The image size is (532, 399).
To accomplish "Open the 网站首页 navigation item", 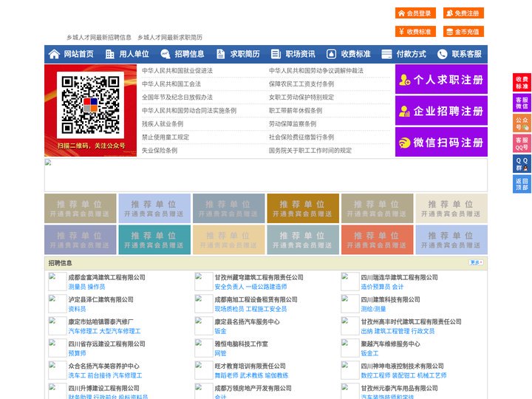I will (x=71, y=54).
